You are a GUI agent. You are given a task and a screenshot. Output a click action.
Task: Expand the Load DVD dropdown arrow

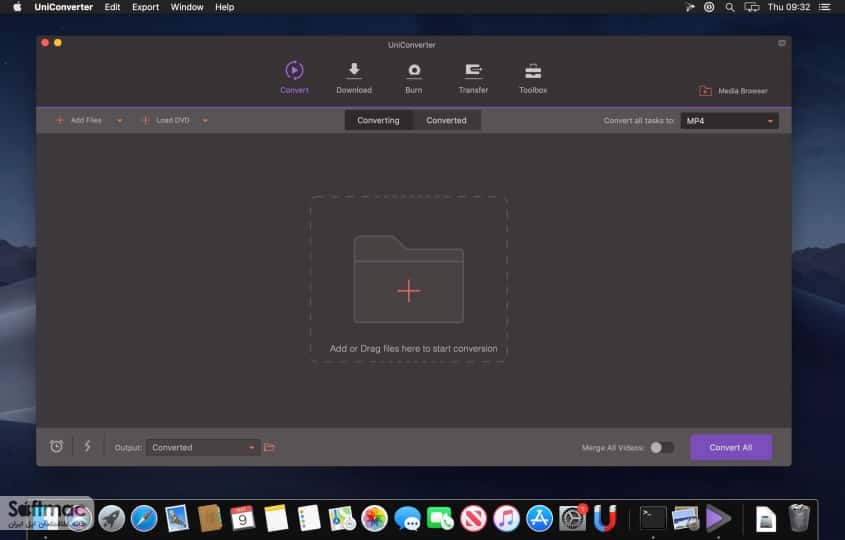pos(205,121)
